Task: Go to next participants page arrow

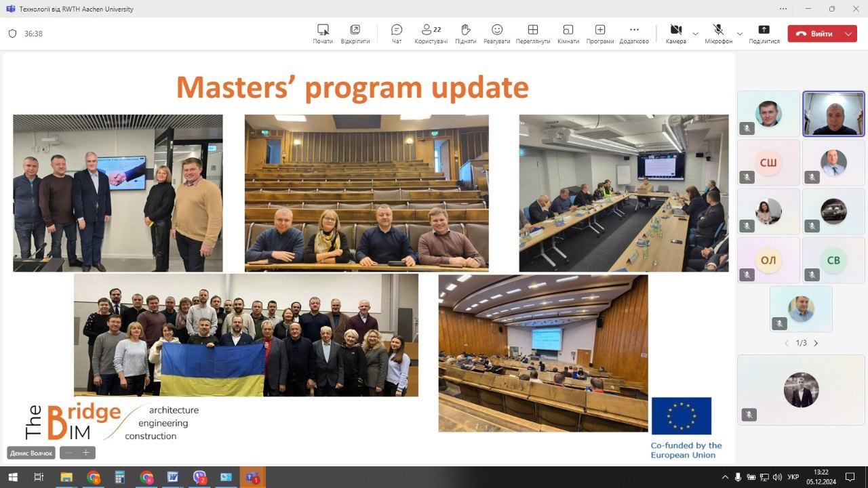Action: click(816, 343)
